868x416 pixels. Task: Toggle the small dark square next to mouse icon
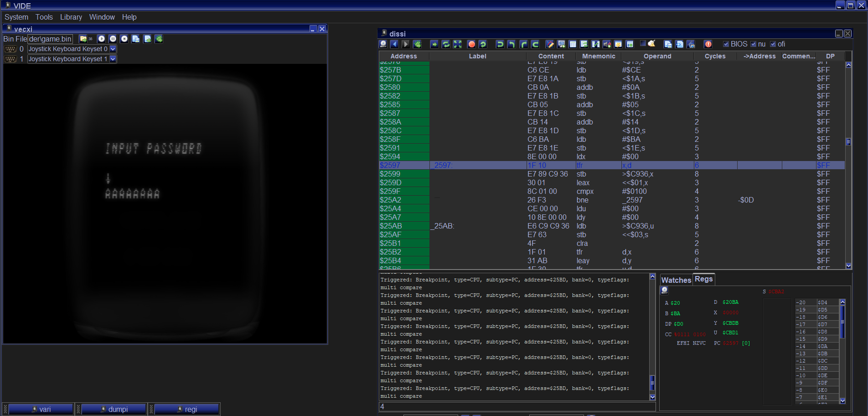pyautogui.click(x=643, y=43)
